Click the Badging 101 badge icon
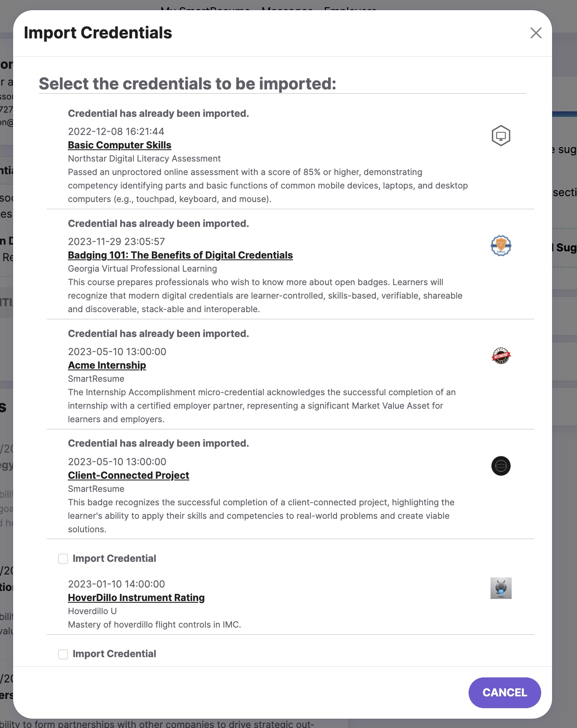The image size is (577, 728). (501, 246)
